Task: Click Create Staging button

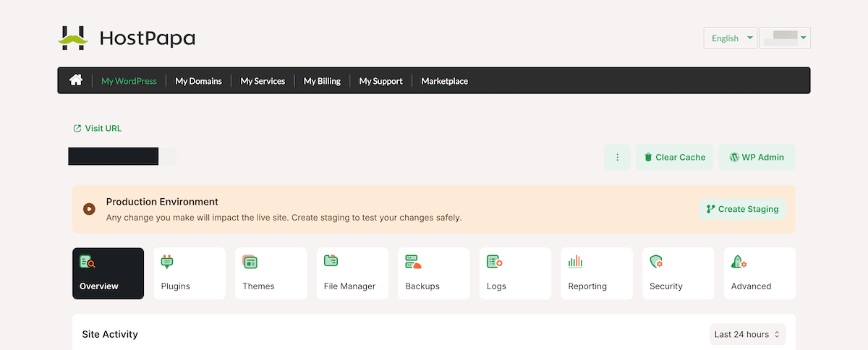Action: coord(742,209)
